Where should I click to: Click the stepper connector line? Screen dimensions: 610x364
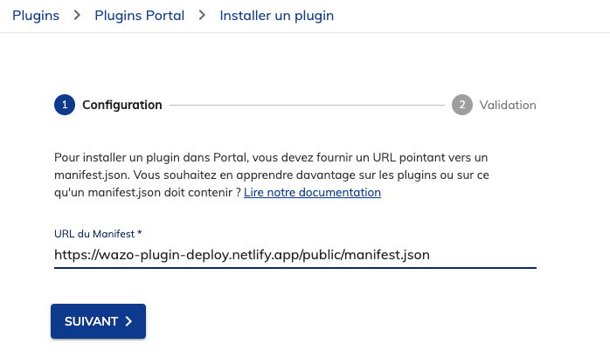[x=307, y=105]
